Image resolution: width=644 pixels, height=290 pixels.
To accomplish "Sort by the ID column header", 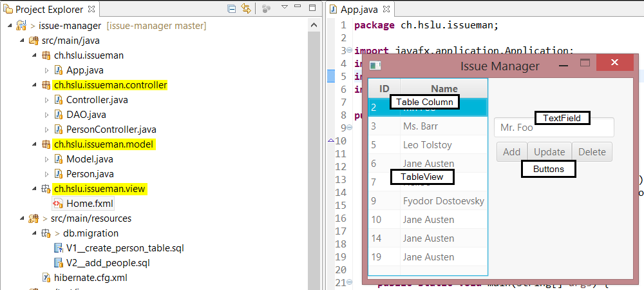I will click(x=384, y=88).
